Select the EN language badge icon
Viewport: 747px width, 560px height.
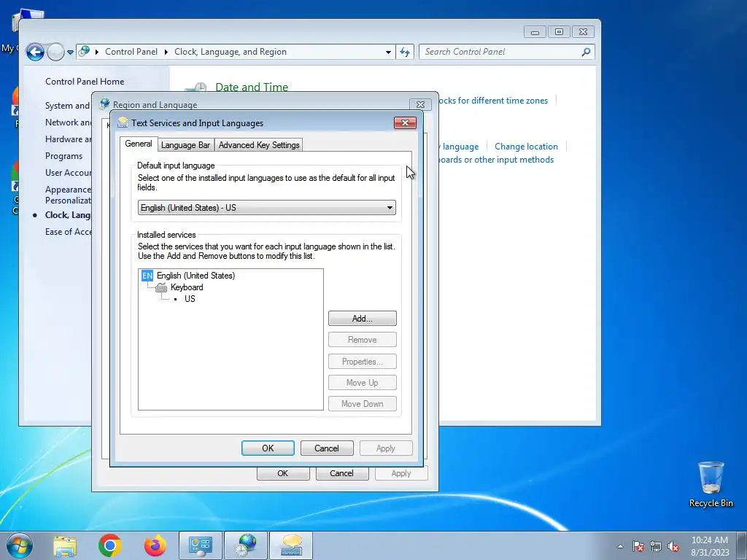pyautogui.click(x=147, y=275)
